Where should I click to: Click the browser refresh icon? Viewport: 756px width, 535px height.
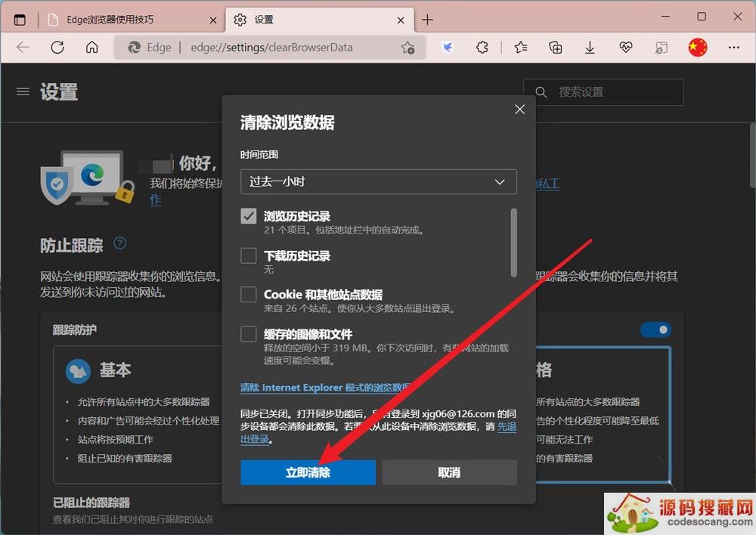(x=57, y=47)
